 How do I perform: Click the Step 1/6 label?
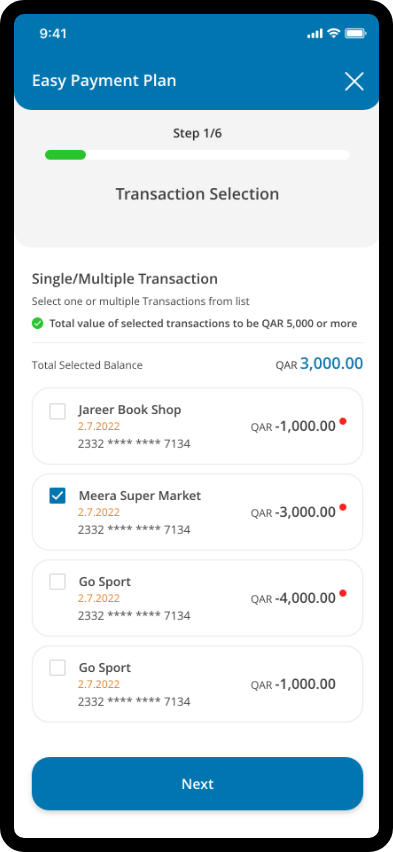(197, 133)
